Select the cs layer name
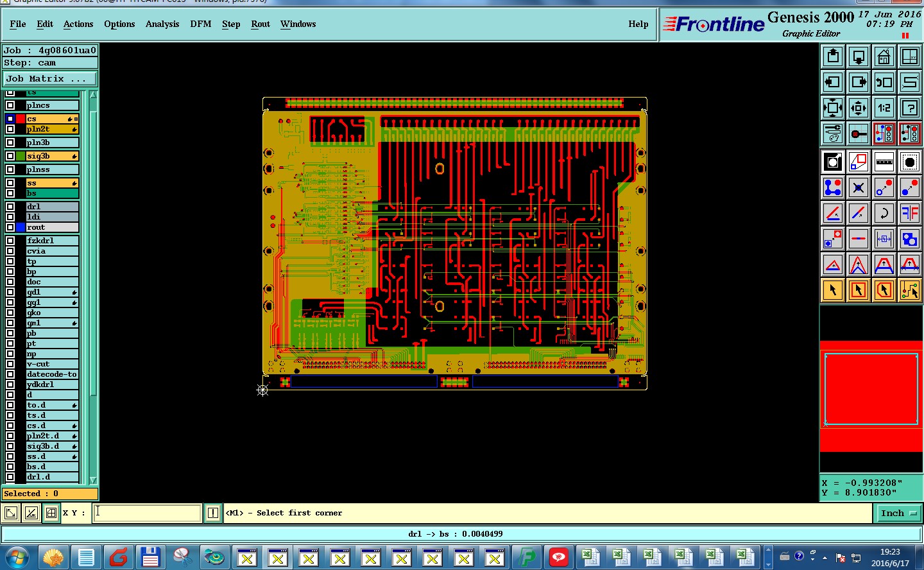 (x=51, y=119)
